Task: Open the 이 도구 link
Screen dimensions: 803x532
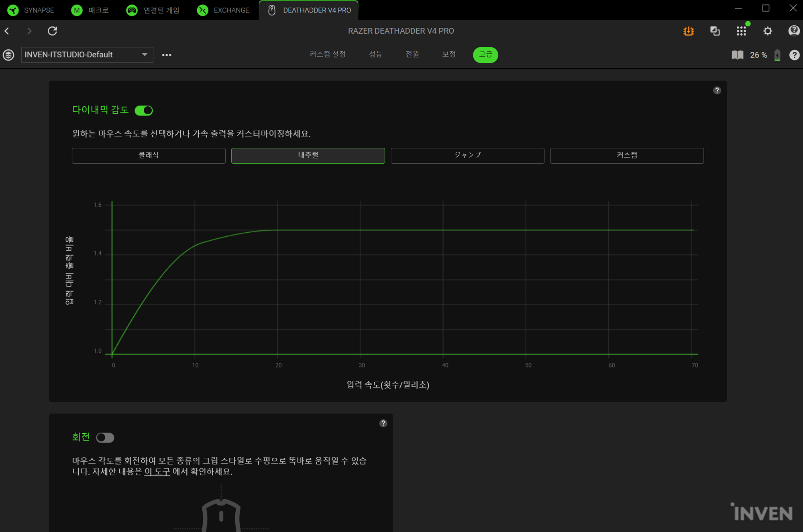Action: click(x=157, y=471)
